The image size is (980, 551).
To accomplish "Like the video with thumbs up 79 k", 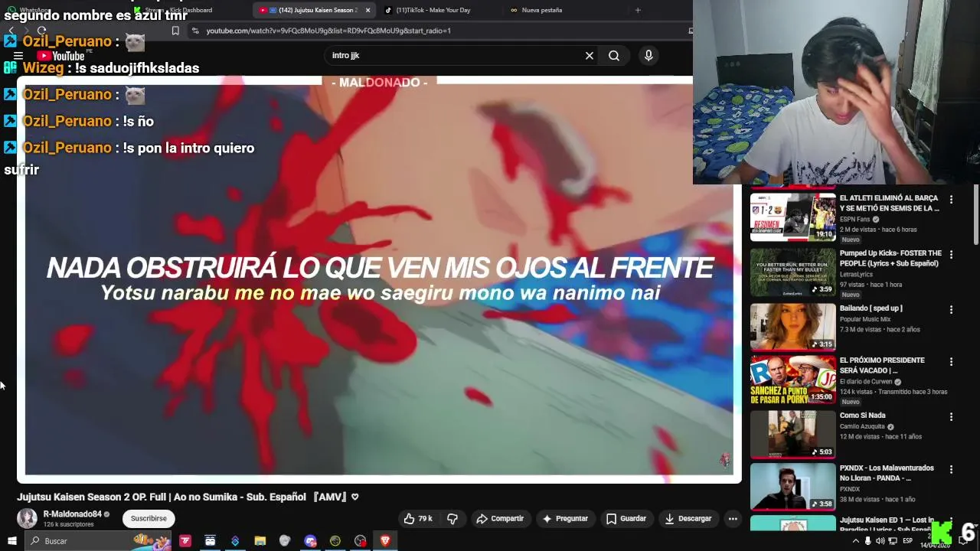I will tap(418, 519).
